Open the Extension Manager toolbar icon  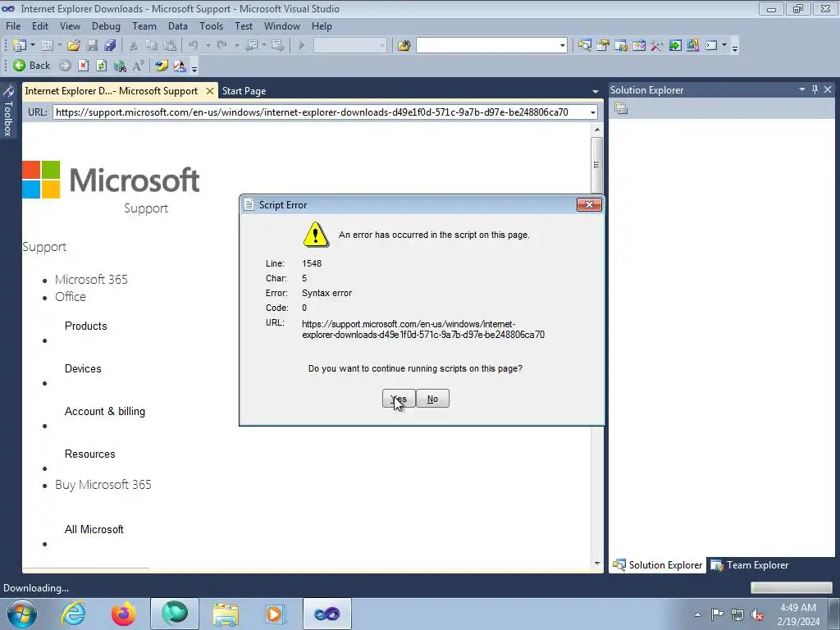pos(692,46)
